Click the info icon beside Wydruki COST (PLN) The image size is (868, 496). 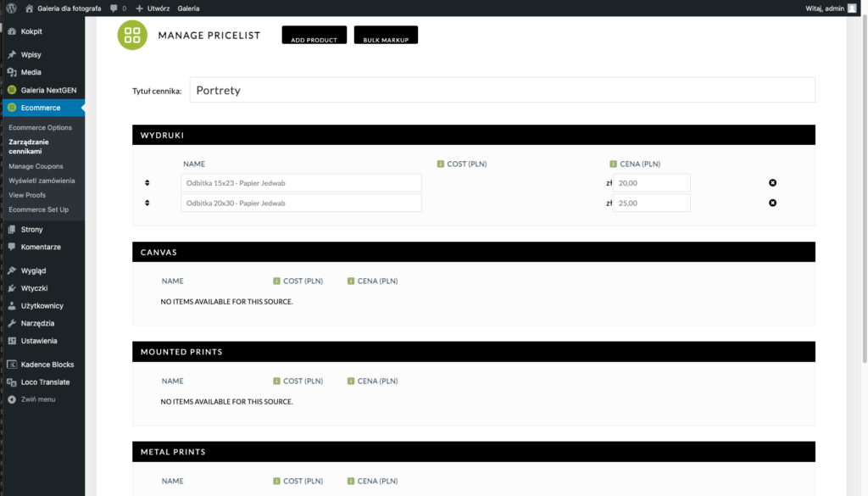click(x=441, y=164)
